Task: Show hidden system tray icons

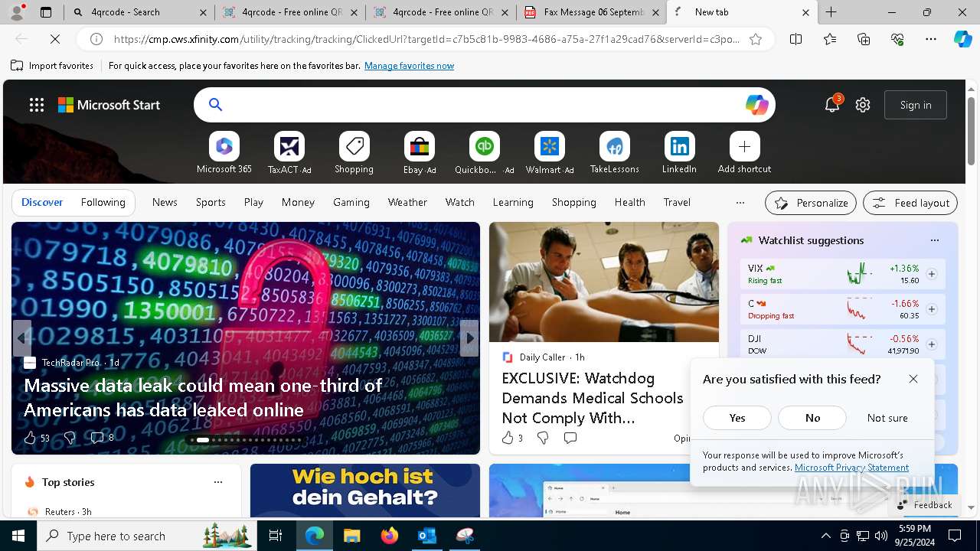Action: pos(825,536)
